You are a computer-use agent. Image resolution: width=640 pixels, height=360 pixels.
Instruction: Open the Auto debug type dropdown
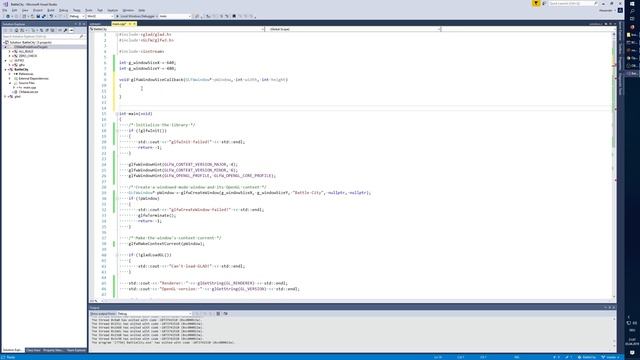pyautogui.click(x=175, y=16)
